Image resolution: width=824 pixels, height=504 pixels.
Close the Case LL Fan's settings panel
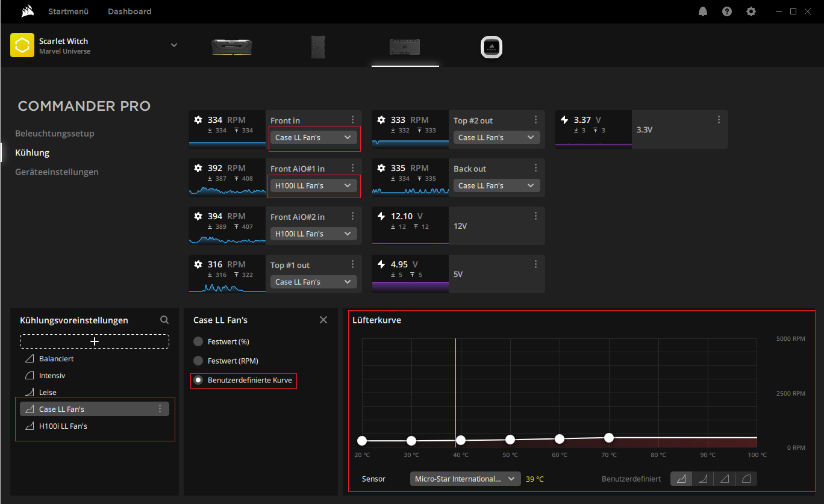tap(323, 320)
